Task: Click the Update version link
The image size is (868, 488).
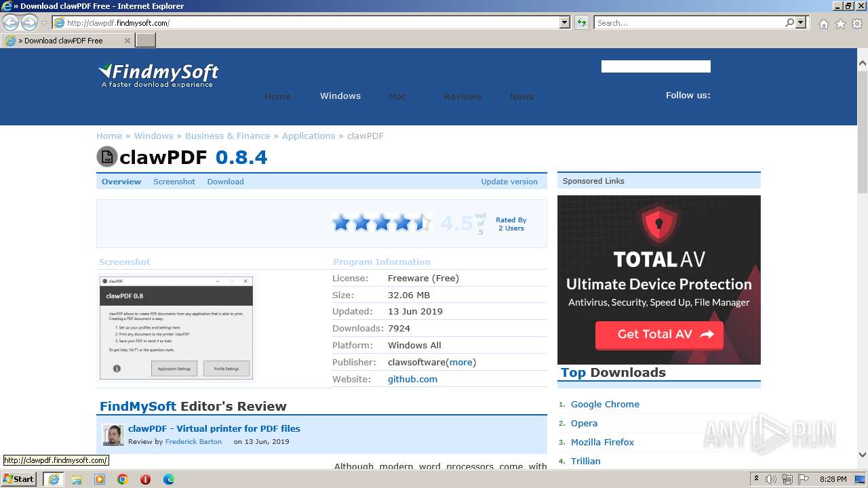Action: [509, 182]
